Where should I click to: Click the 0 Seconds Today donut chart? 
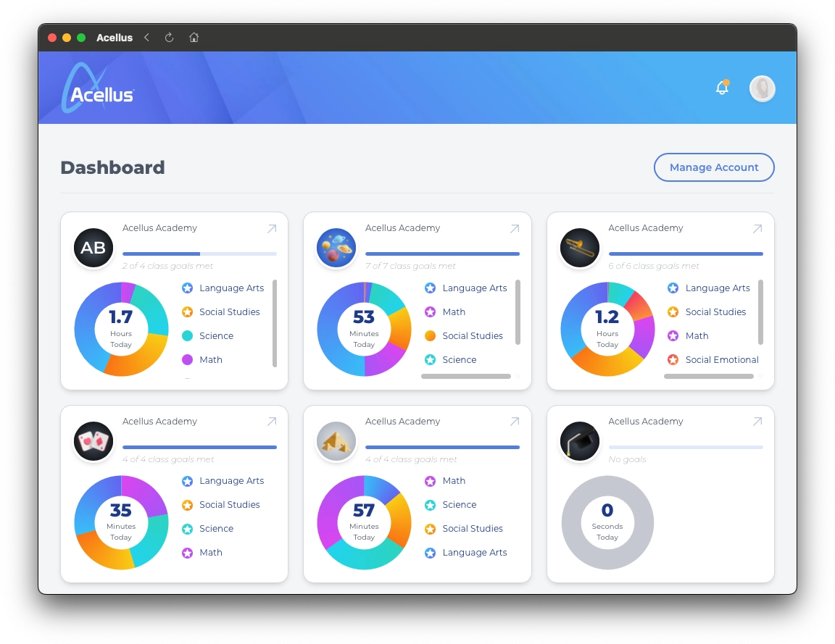tap(607, 522)
